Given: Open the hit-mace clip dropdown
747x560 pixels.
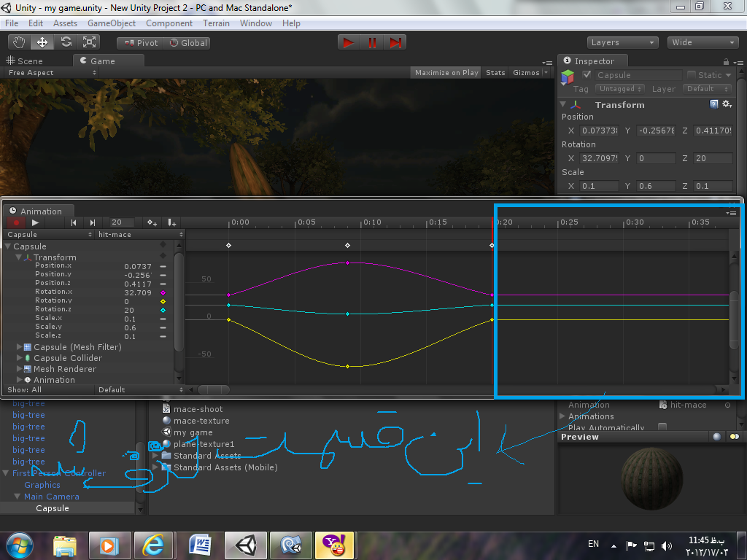Looking at the screenshot, I should click(x=134, y=235).
